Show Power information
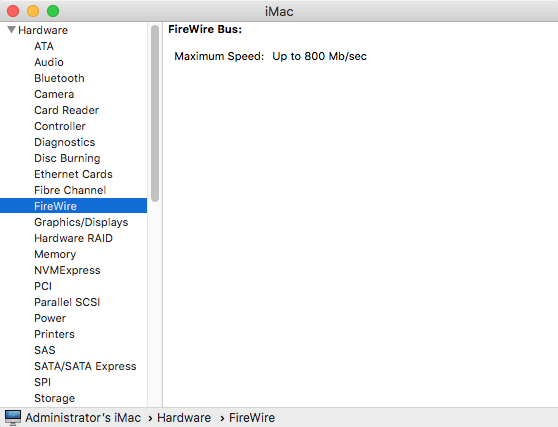 point(50,318)
